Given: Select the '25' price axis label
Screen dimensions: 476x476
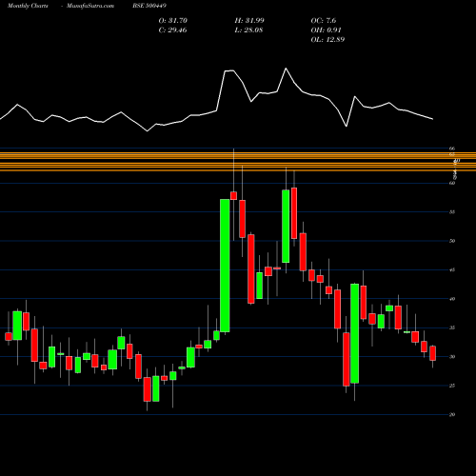Looking at the screenshot, I should point(452,386).
